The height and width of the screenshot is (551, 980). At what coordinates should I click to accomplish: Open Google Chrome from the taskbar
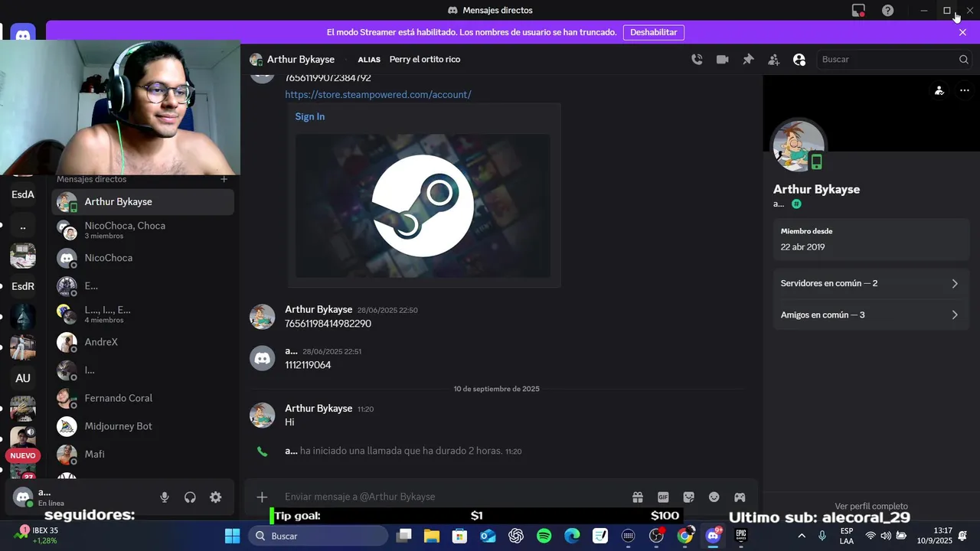[x=685, y=536]
